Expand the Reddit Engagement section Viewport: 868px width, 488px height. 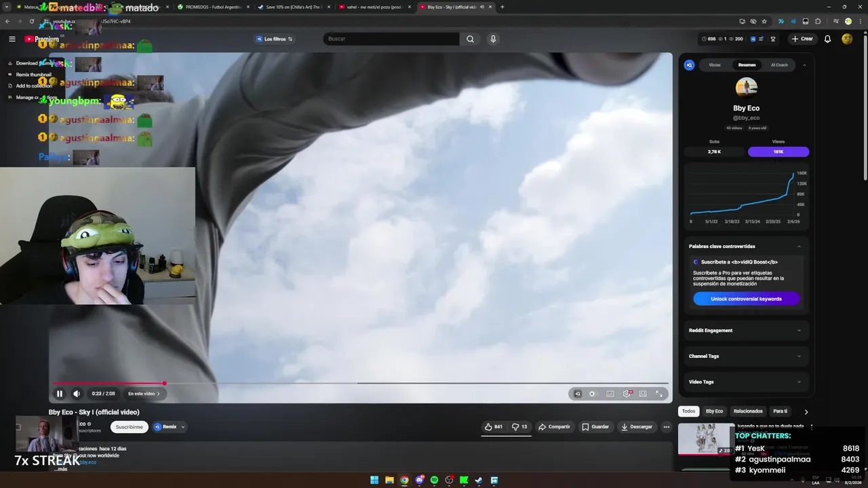coord(746,330)
